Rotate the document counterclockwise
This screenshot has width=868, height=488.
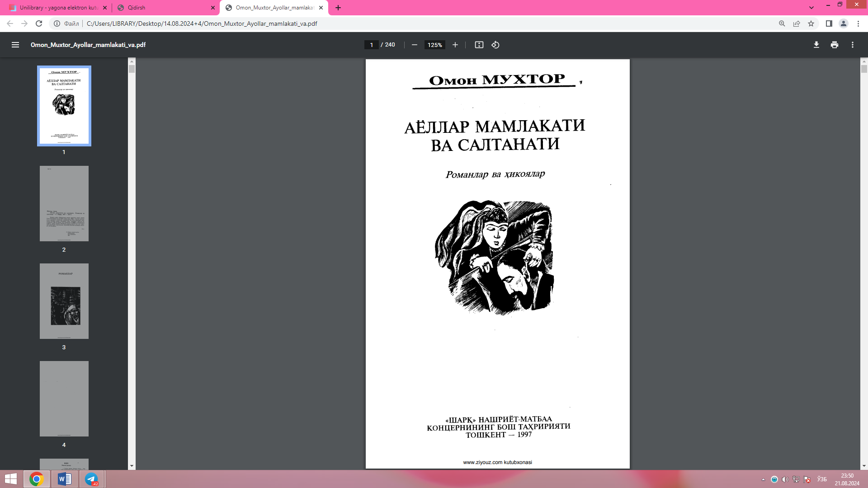pyautogui.click(x=495, y=45)
